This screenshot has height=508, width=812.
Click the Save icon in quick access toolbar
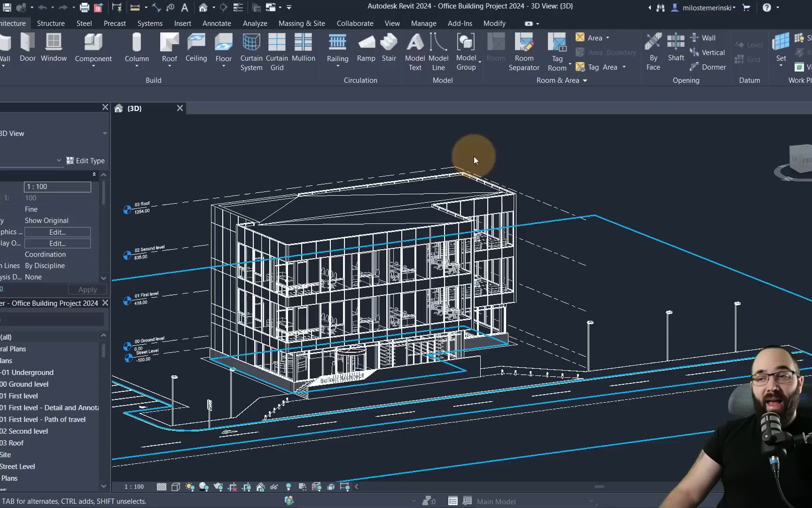coord(7,8)
